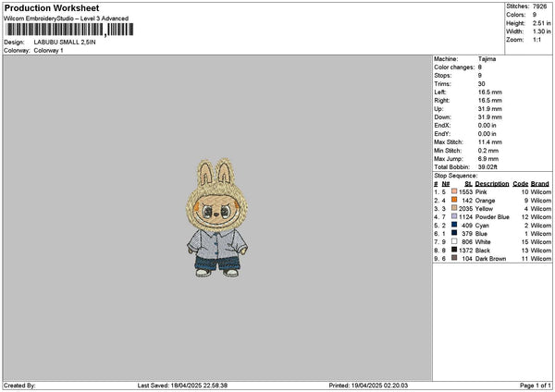Screen dimensions: 555x392
Task: Click the 'Dark Brown' description text
Action: point(490,259)
